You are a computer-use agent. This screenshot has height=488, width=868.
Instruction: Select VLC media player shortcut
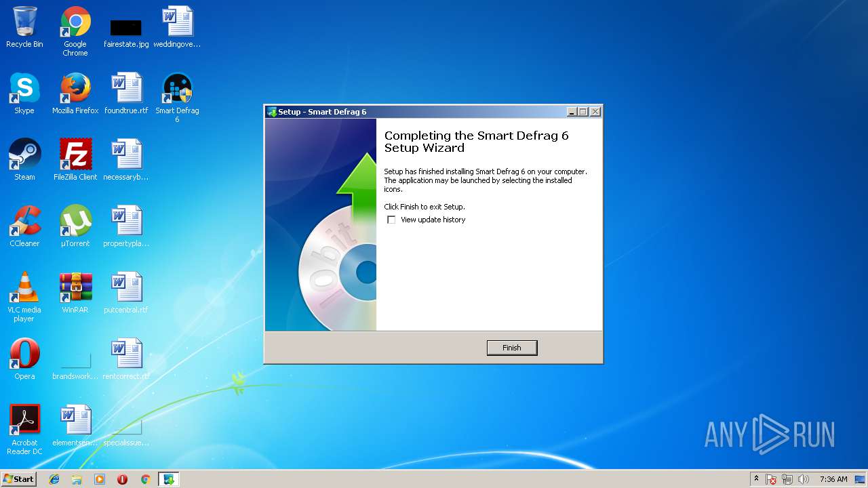tap(24, 297)
